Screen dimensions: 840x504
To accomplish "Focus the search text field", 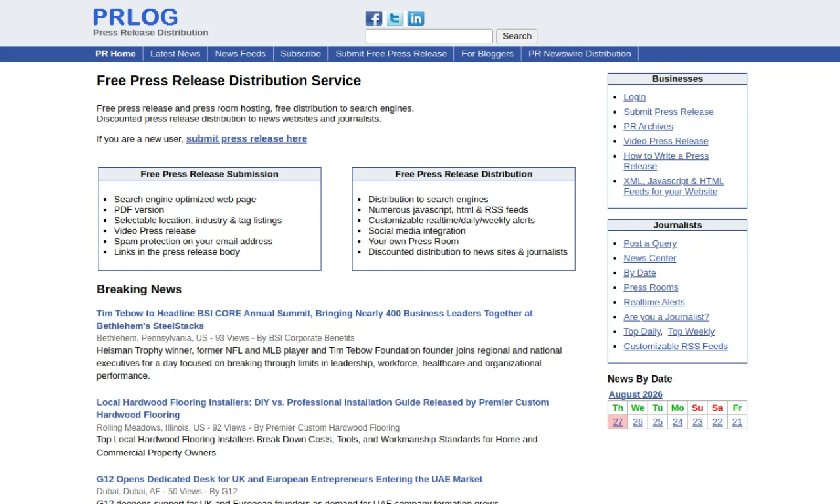I will pyautogui.click(x=429, y=36).
